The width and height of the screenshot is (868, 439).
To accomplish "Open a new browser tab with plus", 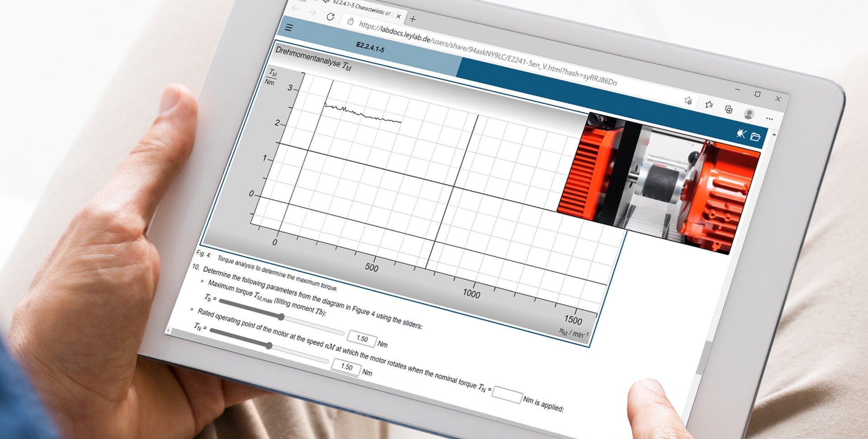I will point(412,19).
